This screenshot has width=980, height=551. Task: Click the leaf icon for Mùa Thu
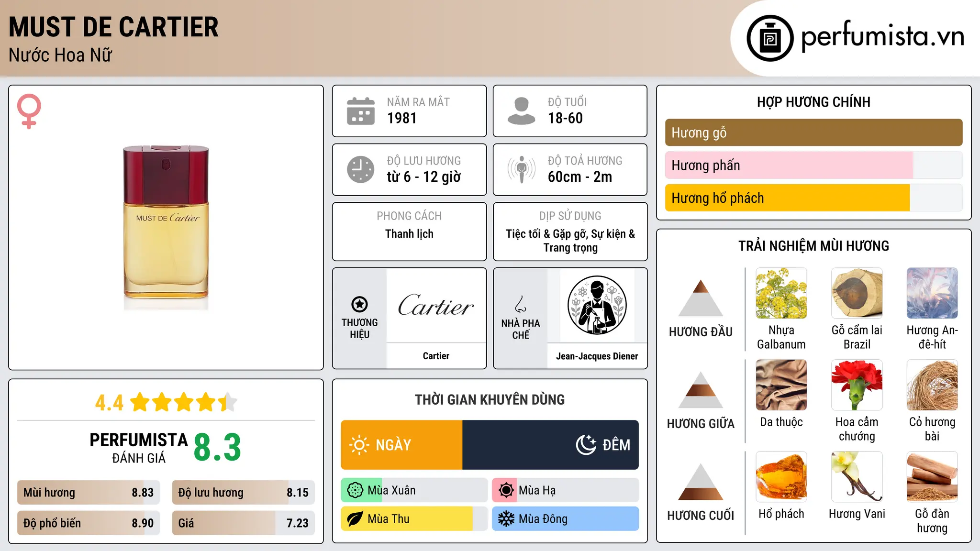(x=355, y=519)
